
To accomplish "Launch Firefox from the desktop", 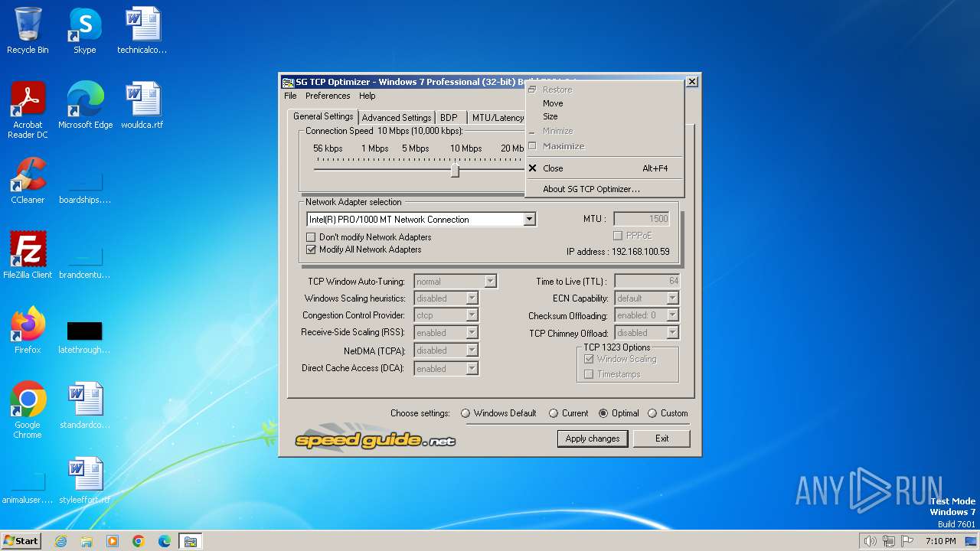I will [x=28, y=331].
